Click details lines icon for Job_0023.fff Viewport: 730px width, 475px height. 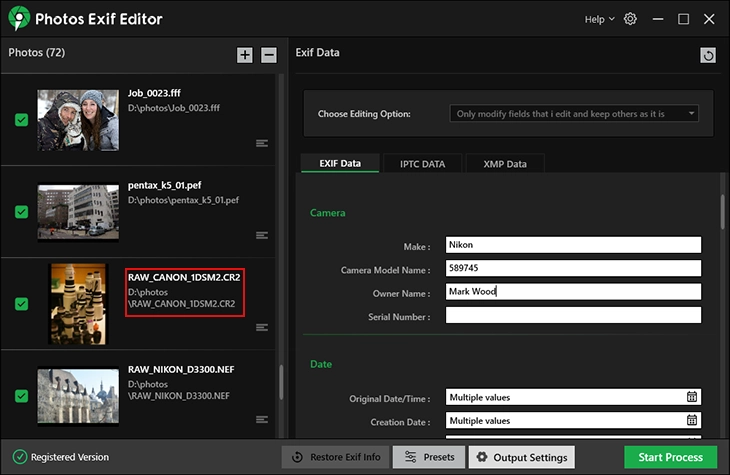[x=262, y=144]
